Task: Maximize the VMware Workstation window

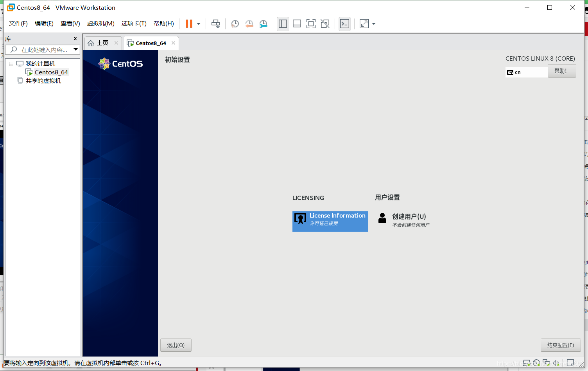Action: pos(550,7)
